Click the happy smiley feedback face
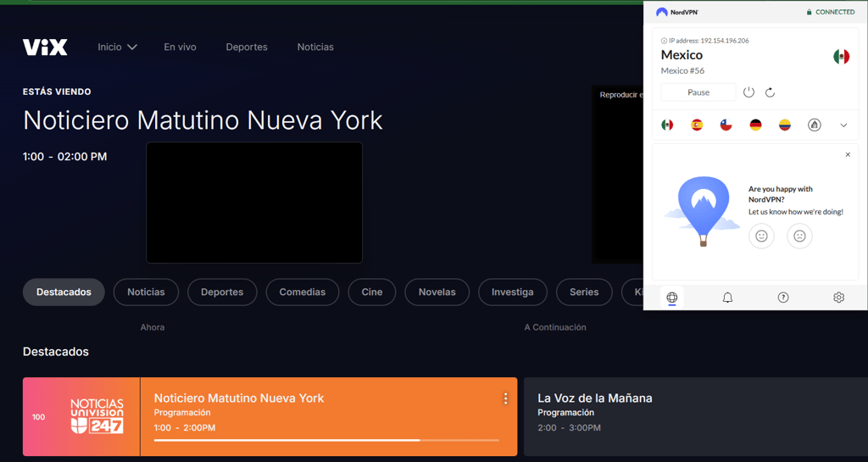 (x=762, y=237)
